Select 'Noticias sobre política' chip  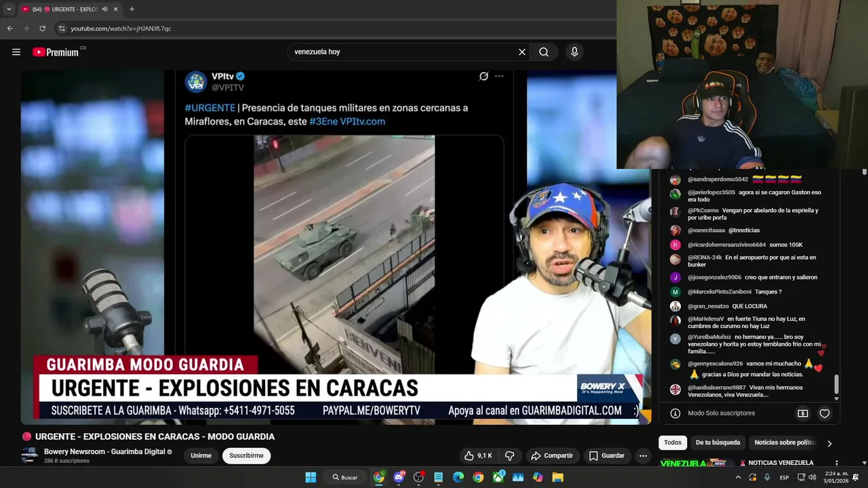click(784, 443)
